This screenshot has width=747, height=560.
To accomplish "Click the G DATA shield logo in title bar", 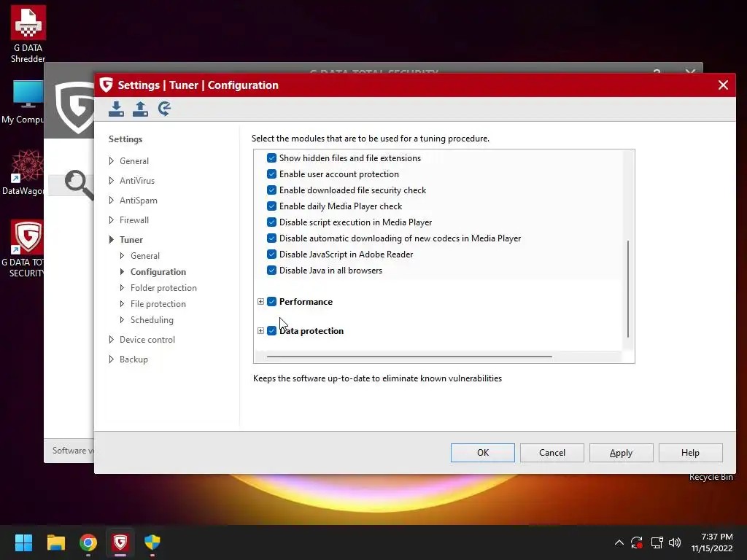I will [106, 85].
